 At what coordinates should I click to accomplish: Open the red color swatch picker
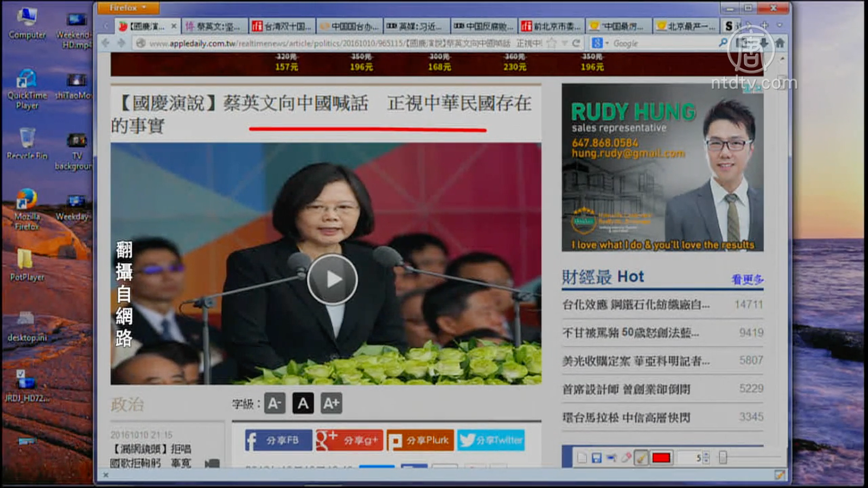[661, 458]
